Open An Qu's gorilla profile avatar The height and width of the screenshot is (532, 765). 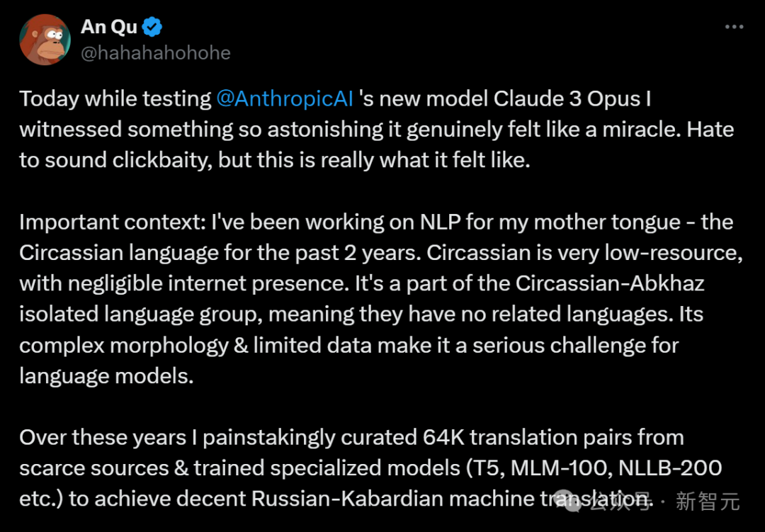tap(45, 40)
